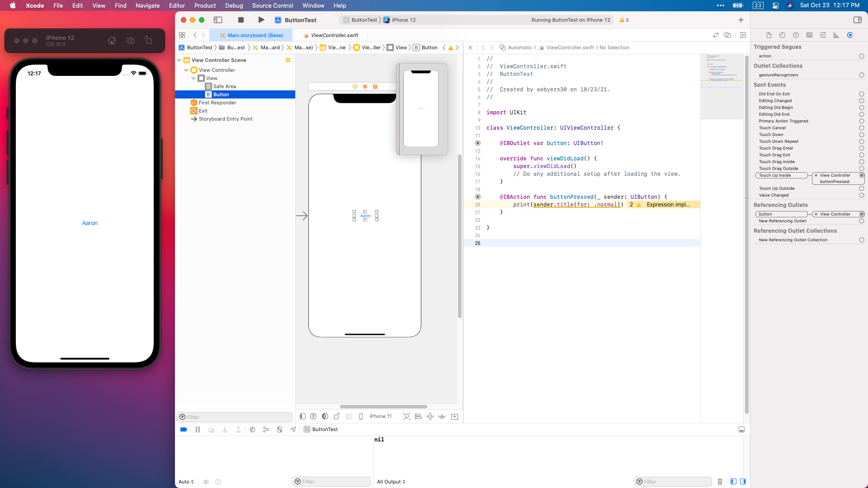Click the Touch Up Inside connection circle
Screen dimensions: 868x488
click(x=862, y=175)
